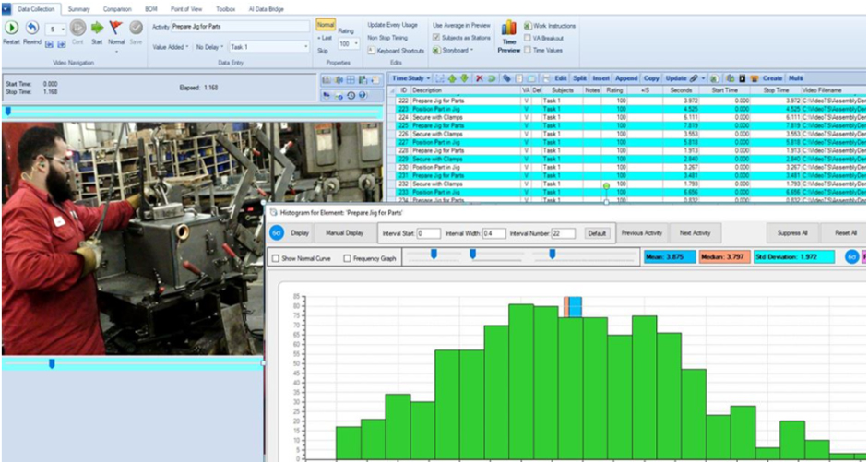Click the video timeline slider handle below video

tap(52, 364)
